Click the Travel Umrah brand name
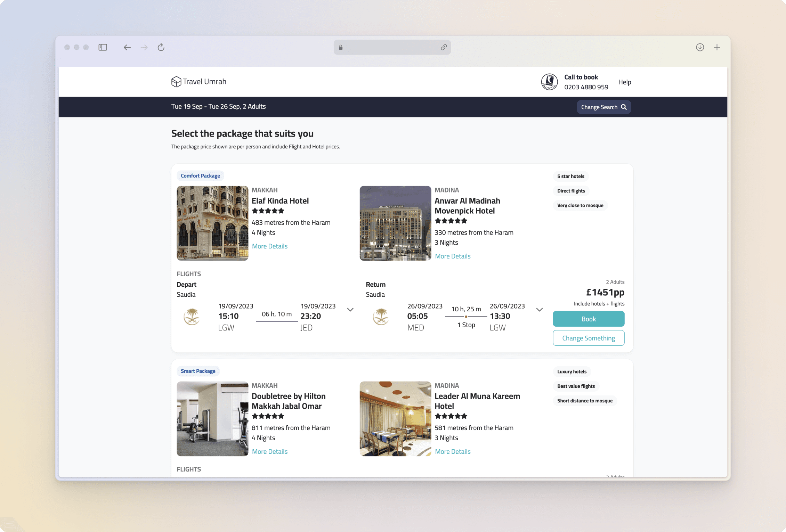The width and height of the screenshot is (786, 532). (x=204, y=82)
